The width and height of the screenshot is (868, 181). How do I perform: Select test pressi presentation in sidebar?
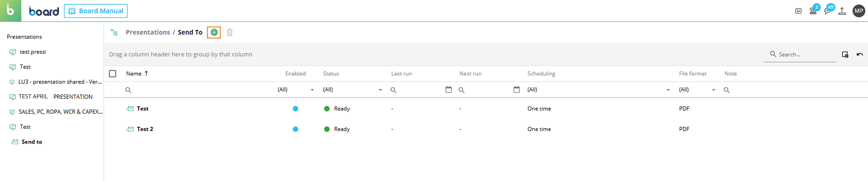pos(33,52)
